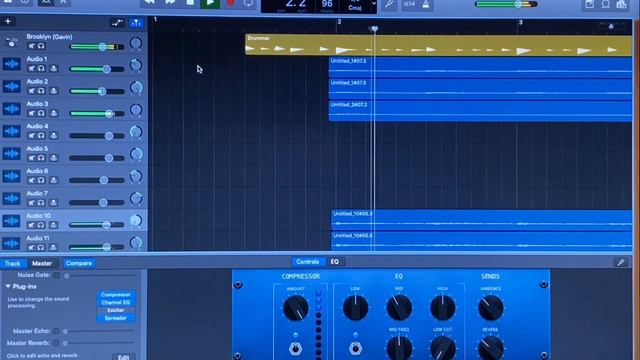Open the tuner via the tuning fork icon
Viewport: 640px width, 360px height.
click(389, 4)
